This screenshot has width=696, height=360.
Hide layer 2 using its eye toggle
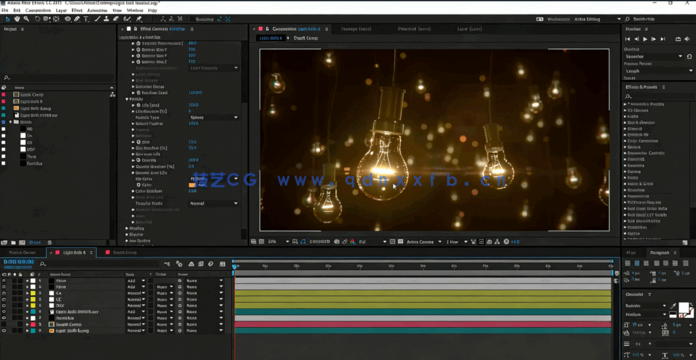4,287
